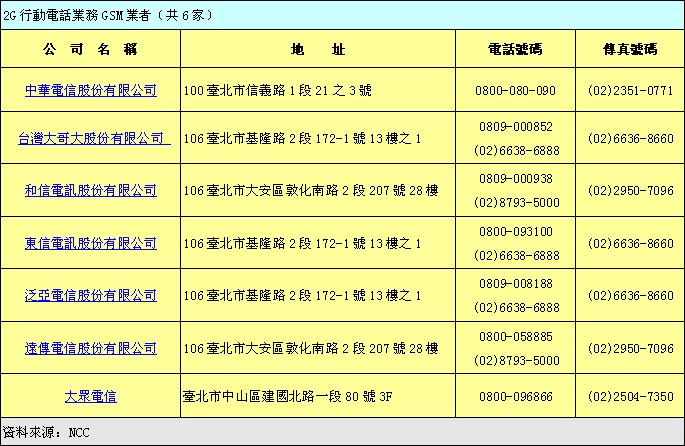Image resolution: width=685 pixels, height=446 pixels.
Task: Click (02)6638-6888 in the 東信電訊 row
Action: pos(516,256)
